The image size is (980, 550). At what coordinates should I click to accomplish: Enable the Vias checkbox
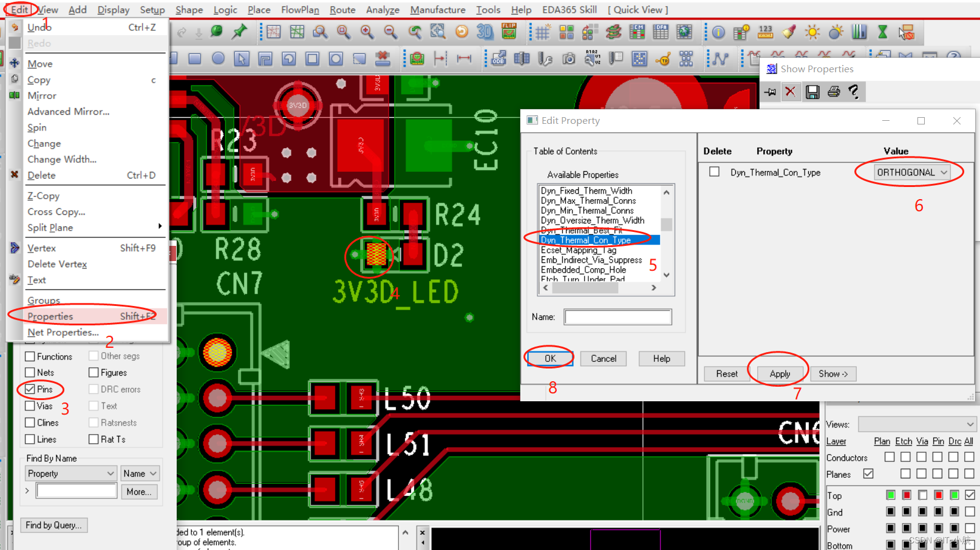[x=30, y=406]
